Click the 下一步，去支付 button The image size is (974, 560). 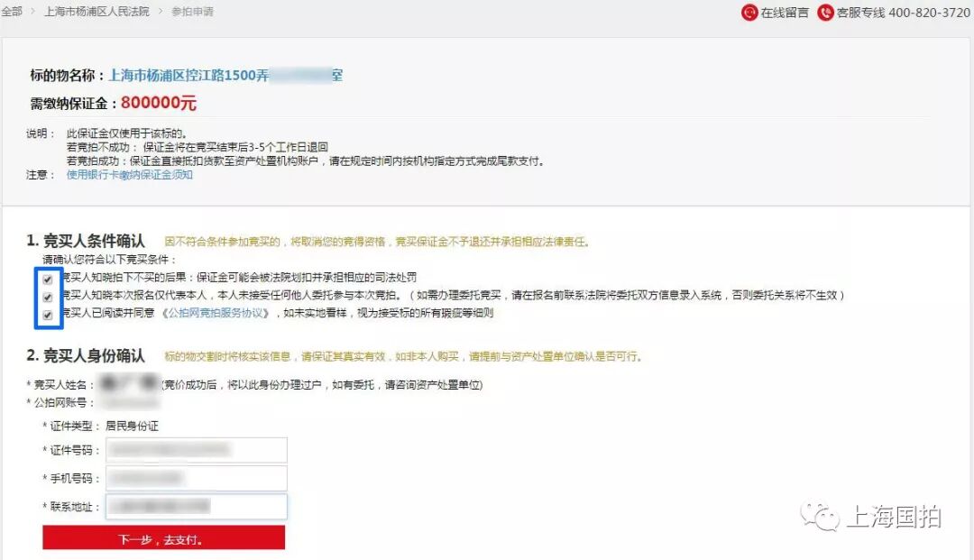point(164,537)
